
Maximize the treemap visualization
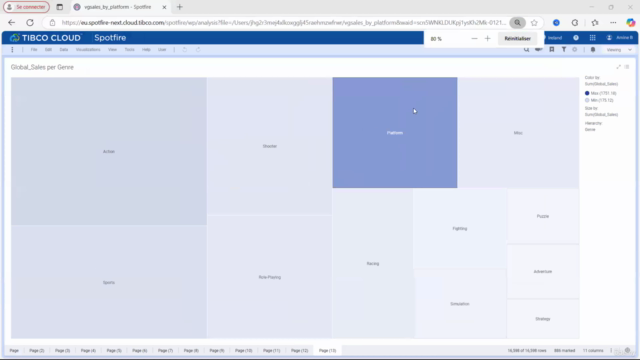(x=618, y=67)
